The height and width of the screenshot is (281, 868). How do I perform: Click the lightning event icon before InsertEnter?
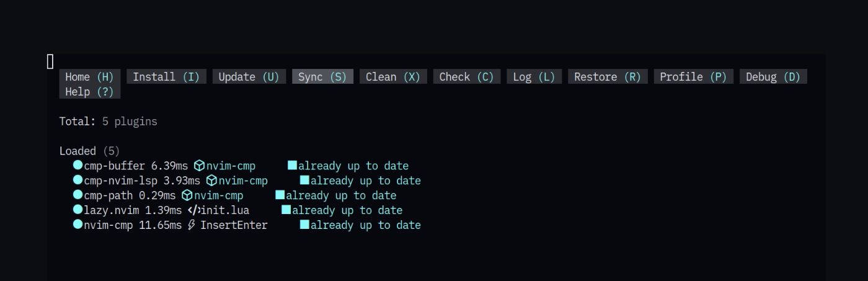[192, 225]
